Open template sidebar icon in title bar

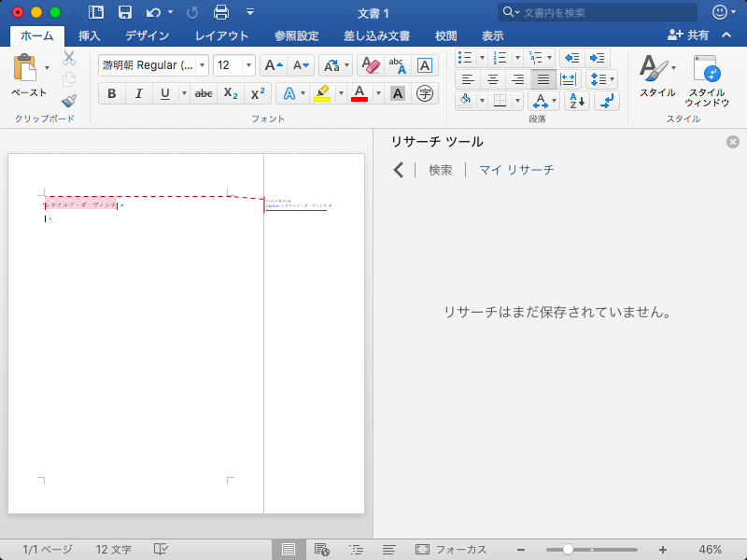[x=96, y=12]
